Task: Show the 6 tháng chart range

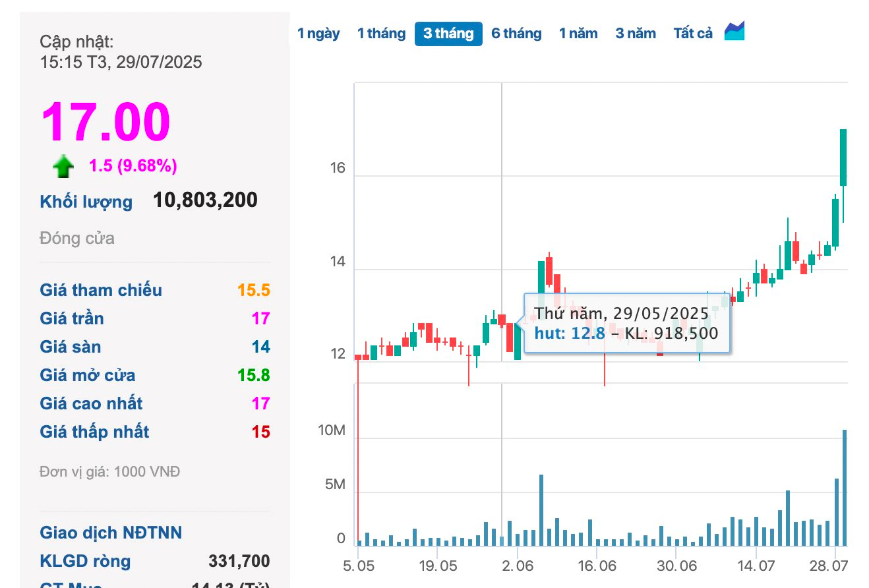Action: coord(516,34)
